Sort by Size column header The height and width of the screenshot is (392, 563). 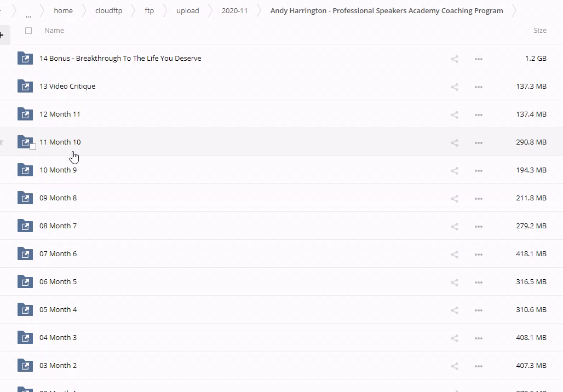pyautogui.click(x=539, y=31)
